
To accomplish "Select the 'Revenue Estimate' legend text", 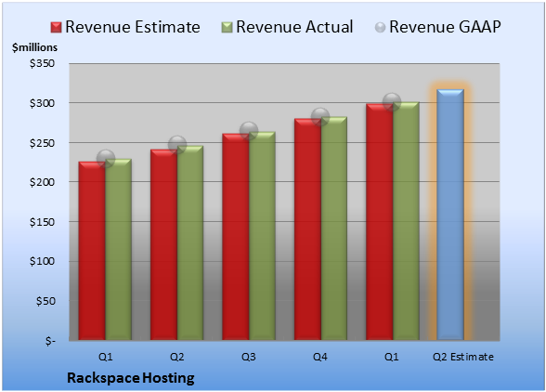I will (133, 27).
